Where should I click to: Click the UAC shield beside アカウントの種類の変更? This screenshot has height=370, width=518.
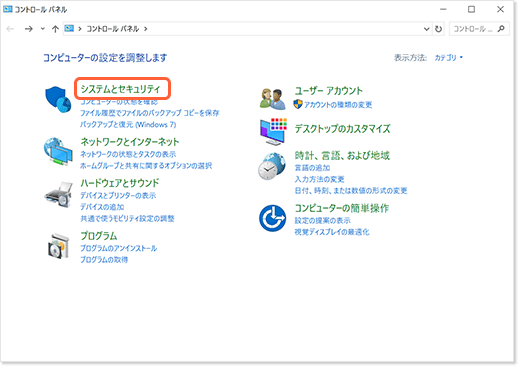[298, 104]
